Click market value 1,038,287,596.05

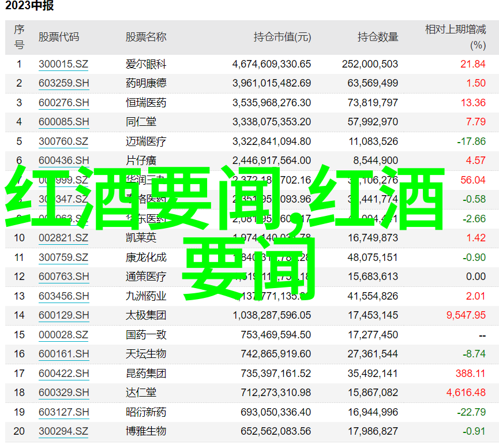[272, 315]
